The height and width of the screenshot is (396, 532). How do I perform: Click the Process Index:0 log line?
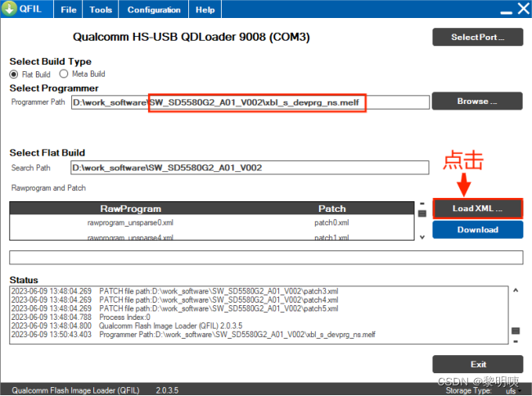coord(81,317)
